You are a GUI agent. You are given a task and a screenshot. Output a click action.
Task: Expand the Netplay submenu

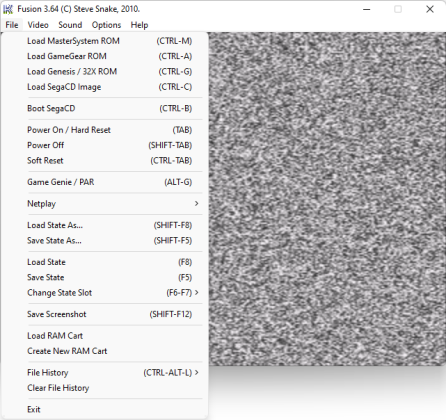point(105,204)
